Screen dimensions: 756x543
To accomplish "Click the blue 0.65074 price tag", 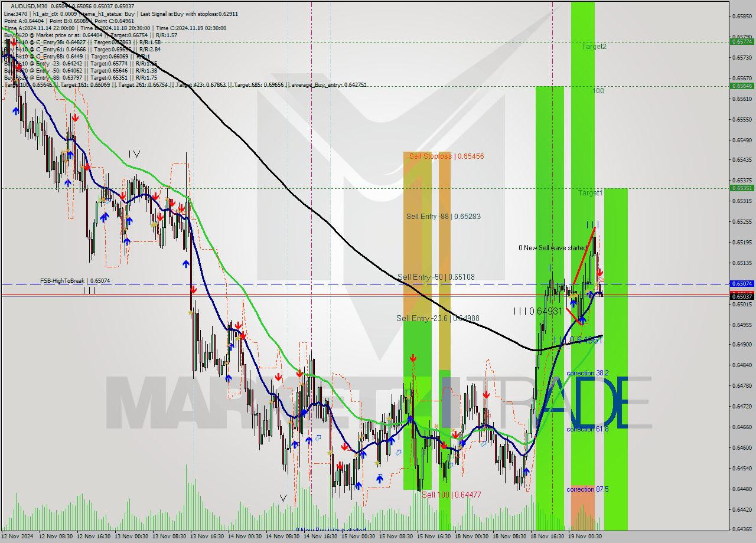I will pyautogui.click(x=742, y=284).
